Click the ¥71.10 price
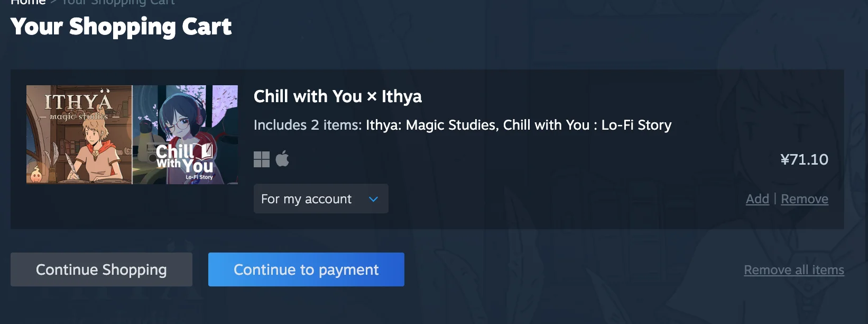Viewport: 868px width, 324px height. (x=804, y=159)
